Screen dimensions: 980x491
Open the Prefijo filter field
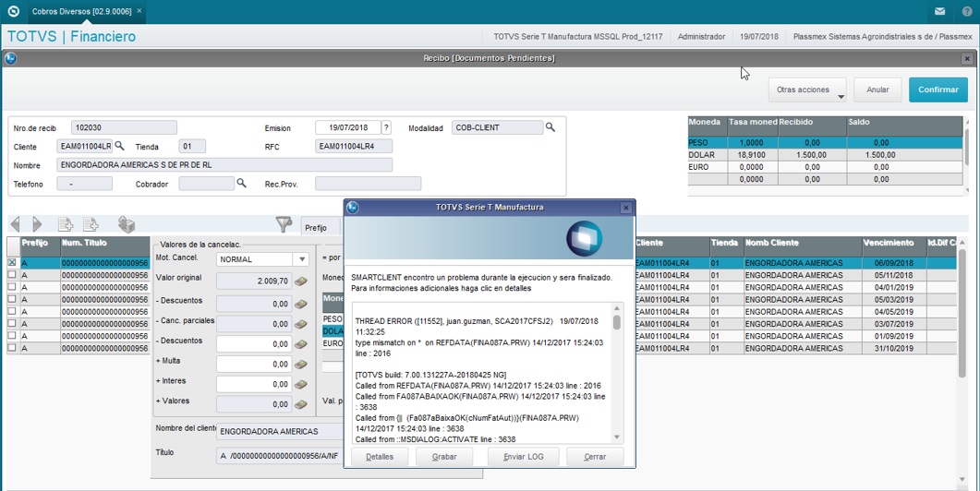click(321, 227)
